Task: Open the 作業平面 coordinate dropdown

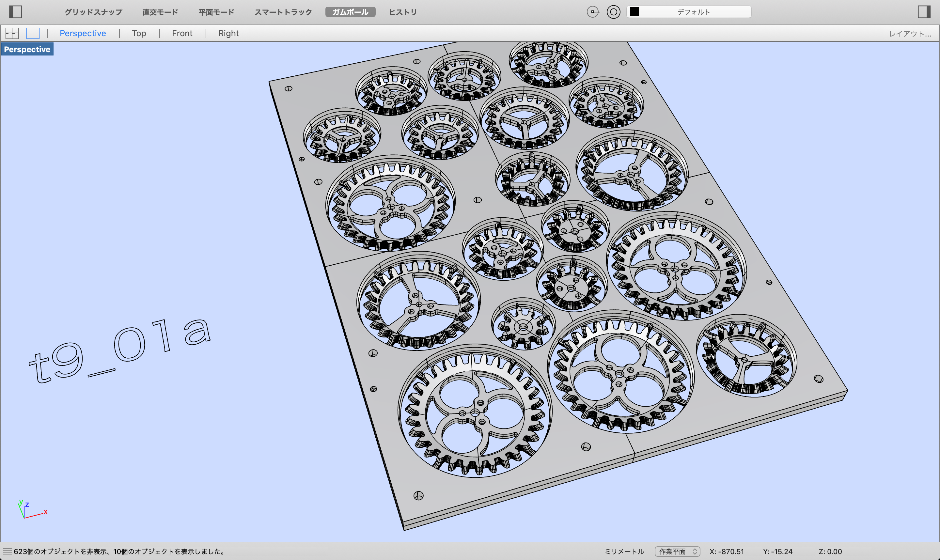Action: click(x=677, y=551)
